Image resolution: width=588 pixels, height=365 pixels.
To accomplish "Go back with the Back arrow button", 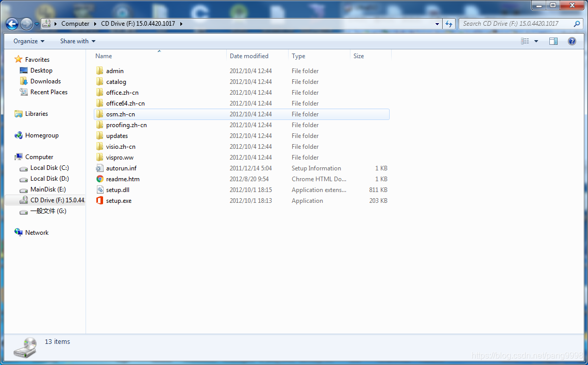I will tap(12, 24).
